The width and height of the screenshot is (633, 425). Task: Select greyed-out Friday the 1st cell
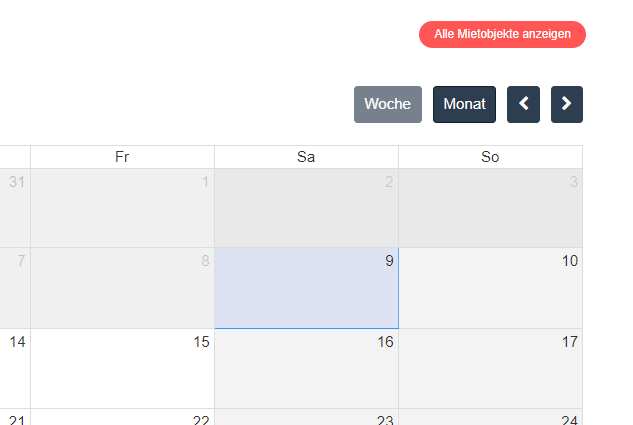click(122, 208)
